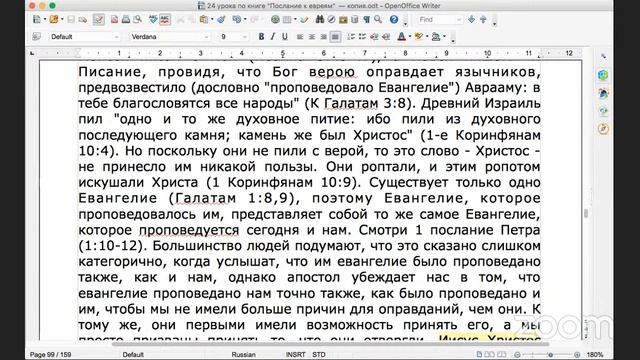The height and width of the screenshot is (360, 640).
Task: Toggle Underline formatting
Action: [284, 37]
